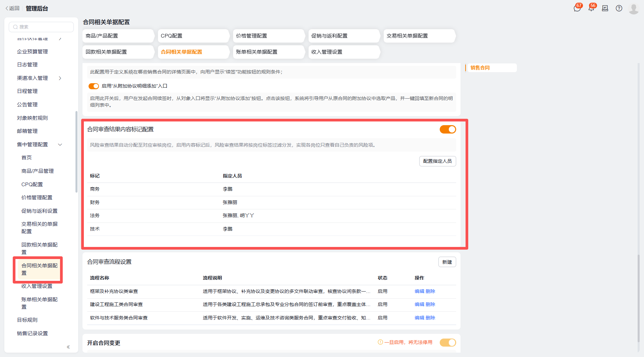Open 促销与返利设置 in sidebar

point(40,211)
